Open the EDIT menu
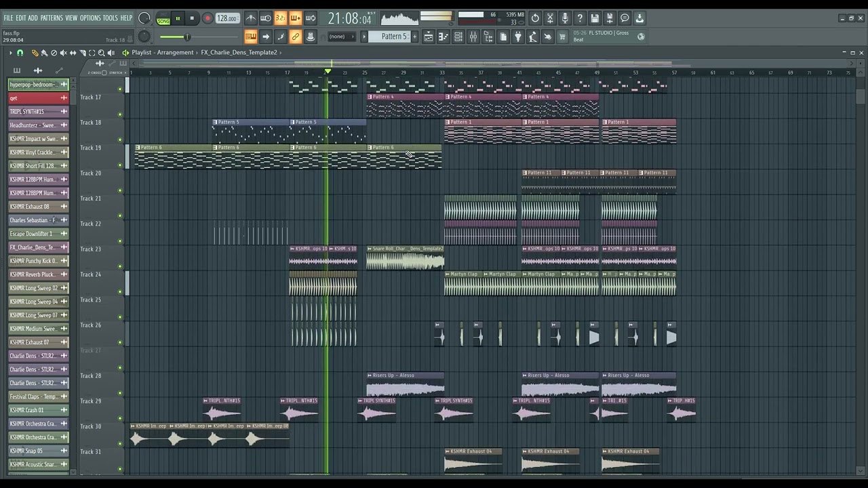 [21, 18]
